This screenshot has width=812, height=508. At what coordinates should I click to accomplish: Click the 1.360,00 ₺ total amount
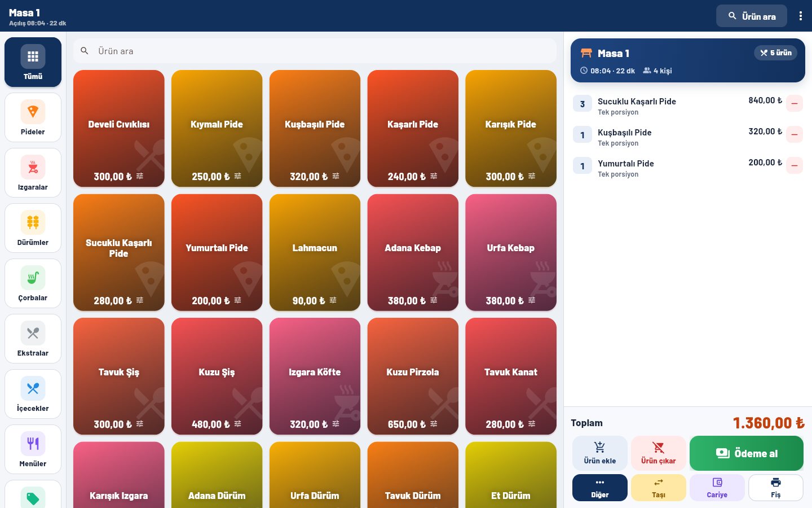tap(769, 423)
